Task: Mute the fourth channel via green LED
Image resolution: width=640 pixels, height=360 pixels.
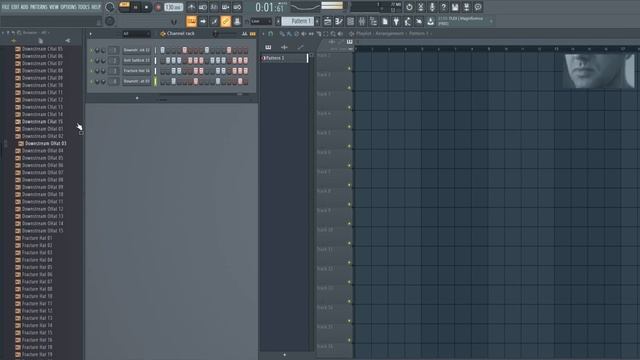Action: pyautogui.click(x=91, y=81)
